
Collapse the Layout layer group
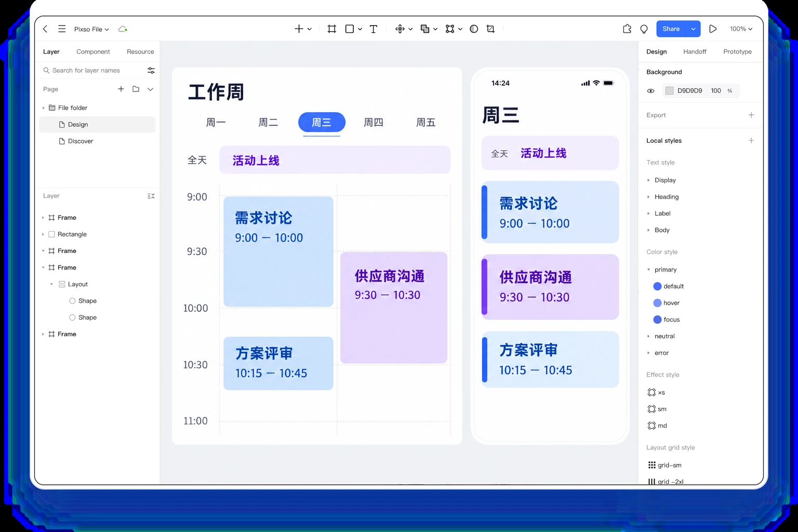pyautogui.click(x=51, y=284)
